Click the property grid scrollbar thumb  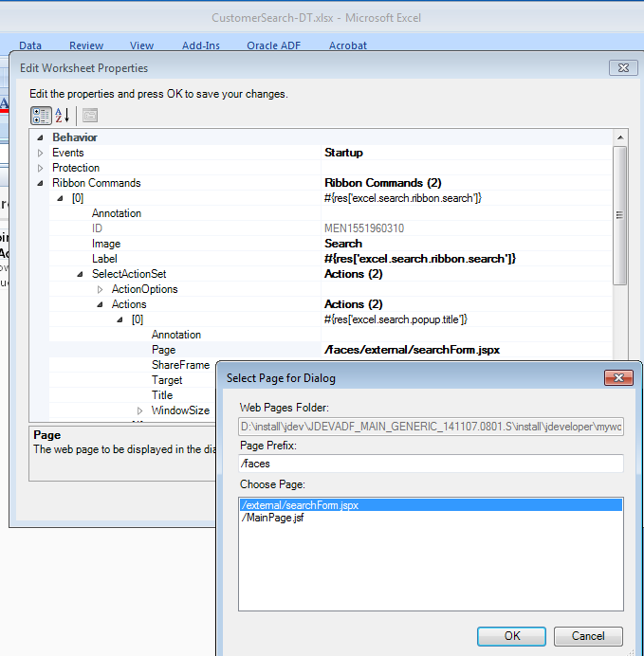click(619, 215)
